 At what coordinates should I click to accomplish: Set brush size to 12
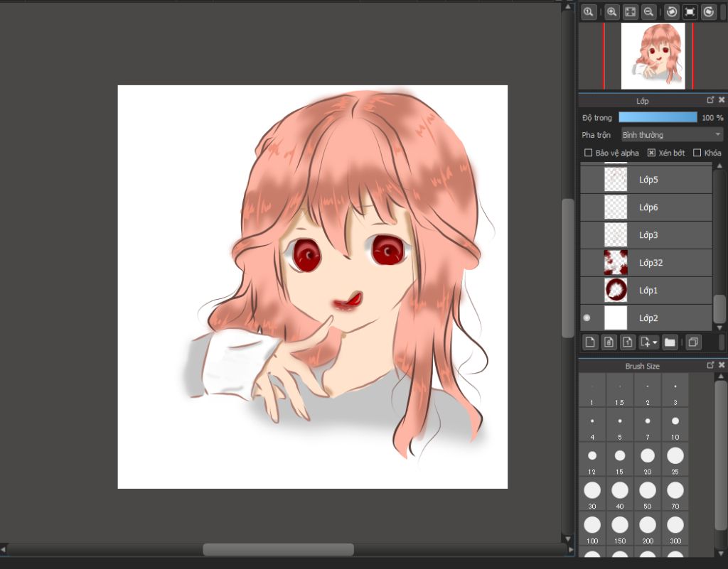click(x=592, y=461)
